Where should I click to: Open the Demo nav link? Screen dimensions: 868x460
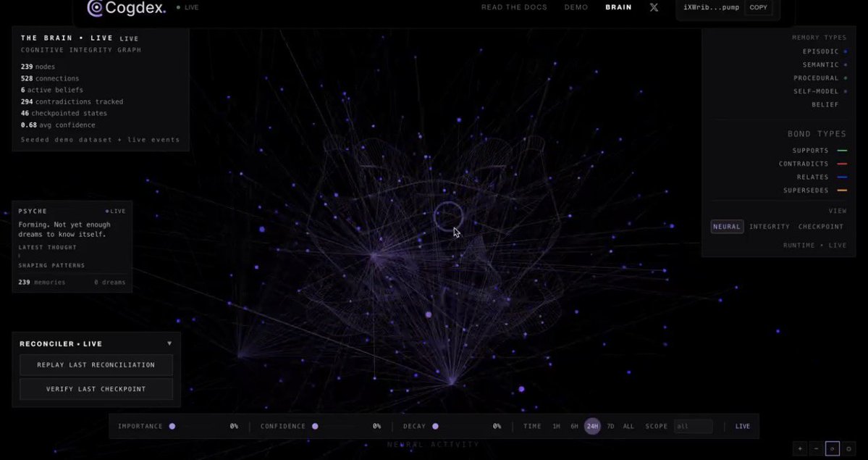click(576, 7)
